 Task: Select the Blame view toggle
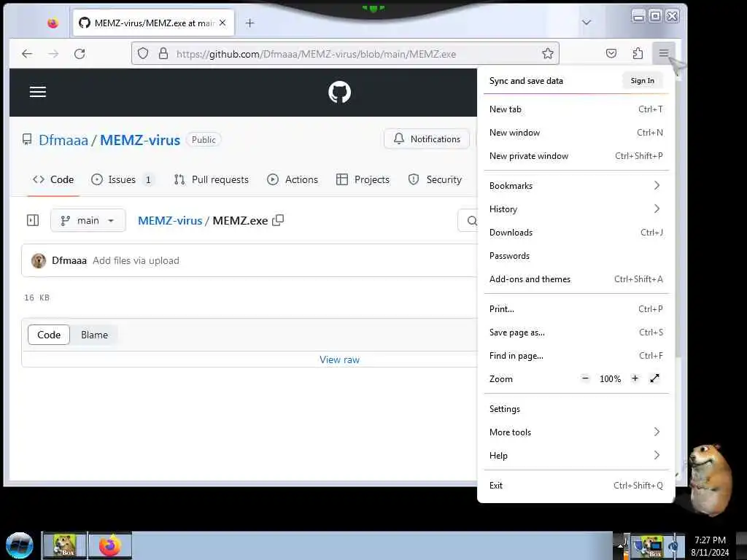94,335
